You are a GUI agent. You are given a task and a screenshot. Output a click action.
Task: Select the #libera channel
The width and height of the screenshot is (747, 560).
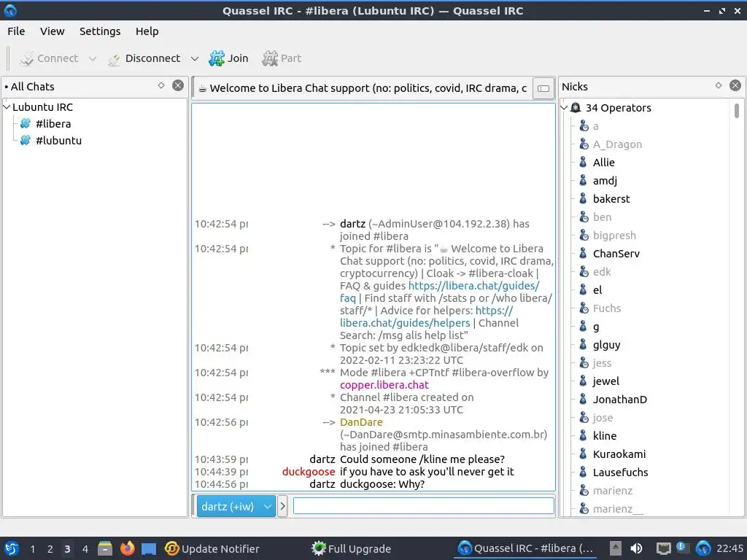click(x=53, y=124)
